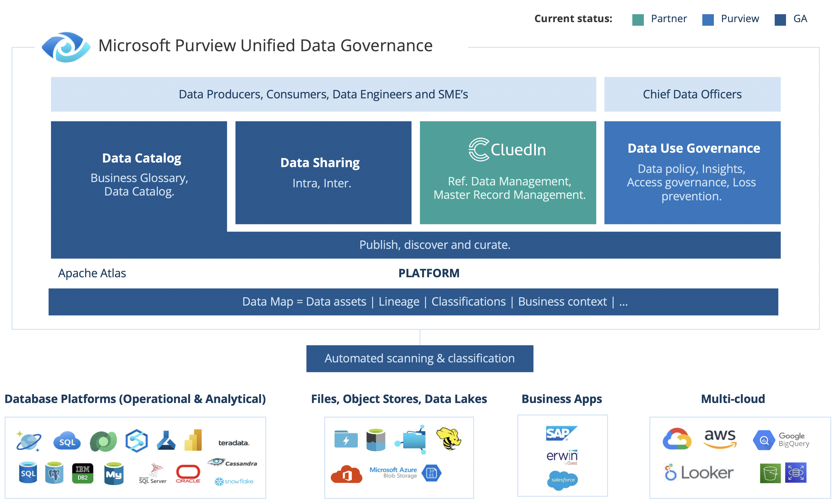Click the Microsoft Purview eye logo

pos(66,47)
